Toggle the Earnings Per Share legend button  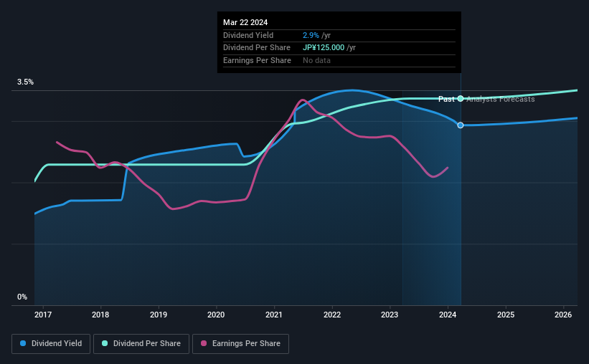pyautogui.click(x=240, y=344)
